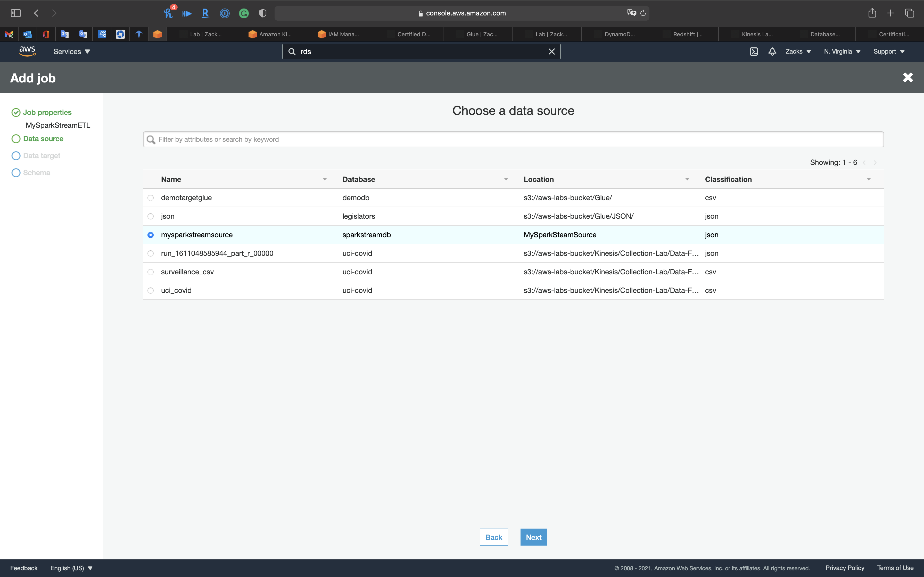The height and width of the screenshot is (577, 924).
Task: Expand the Services dropdown menu
Action: coord(71,52)
